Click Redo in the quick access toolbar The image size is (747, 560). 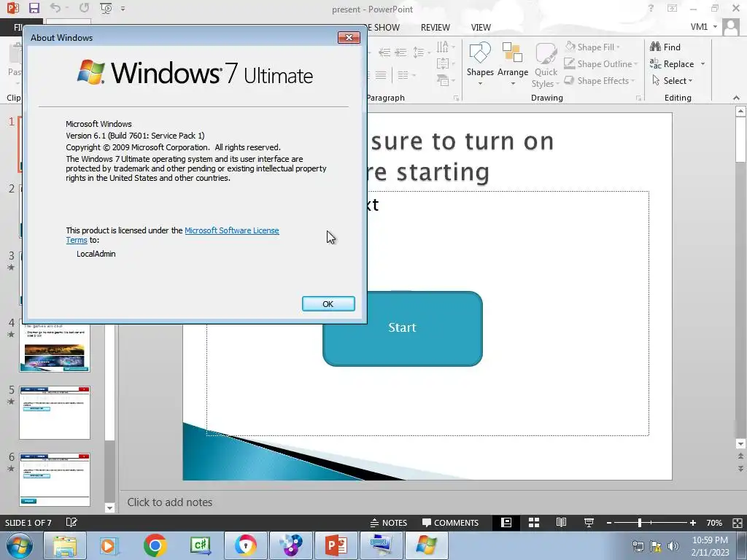(84, 8)
